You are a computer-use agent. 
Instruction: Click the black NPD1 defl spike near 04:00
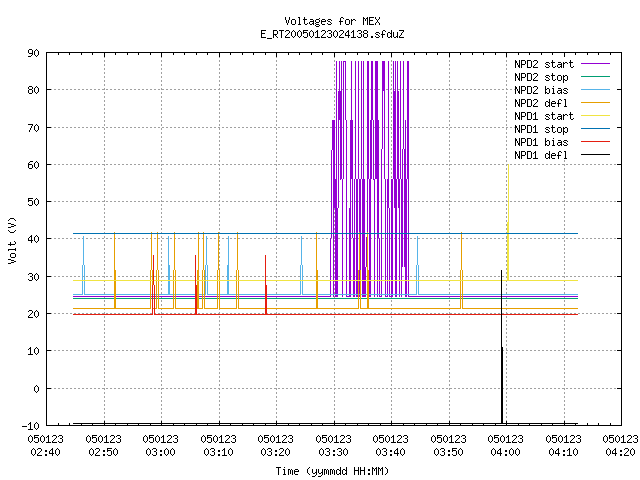(x=502, y=347)
